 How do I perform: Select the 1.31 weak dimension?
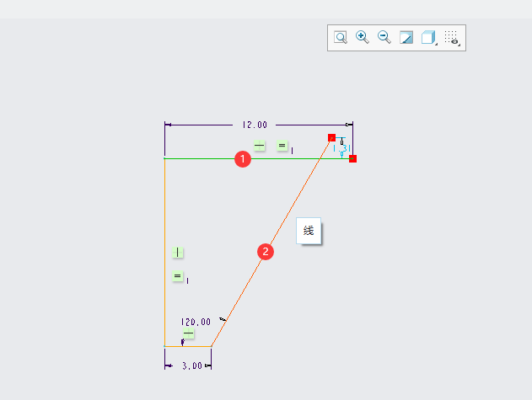(341, 148)
